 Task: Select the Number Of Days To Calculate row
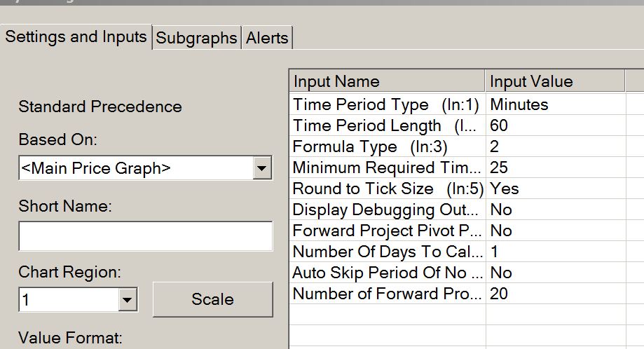point(388,252)
